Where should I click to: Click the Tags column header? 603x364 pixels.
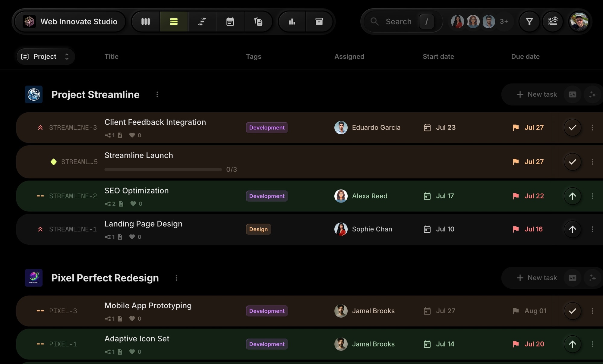tap(254, 56)
